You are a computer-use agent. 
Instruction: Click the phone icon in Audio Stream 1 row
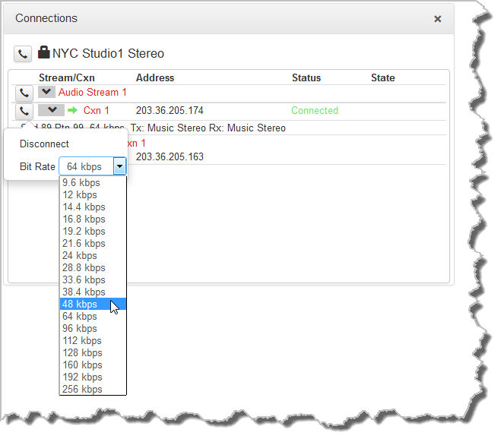[24, 93]
